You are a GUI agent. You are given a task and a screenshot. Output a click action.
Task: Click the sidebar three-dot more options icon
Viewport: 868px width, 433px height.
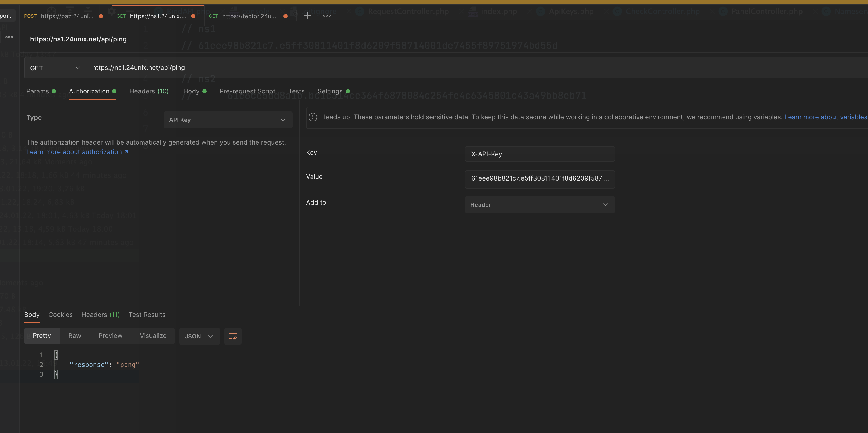(9, 37)
